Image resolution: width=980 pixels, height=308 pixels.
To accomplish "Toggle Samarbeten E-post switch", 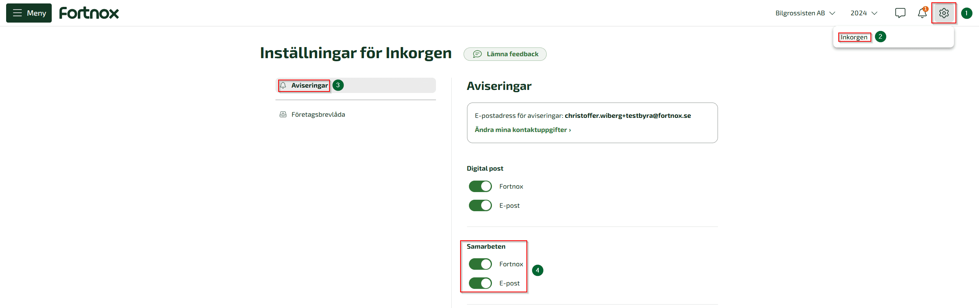I will tap(480, 283).
